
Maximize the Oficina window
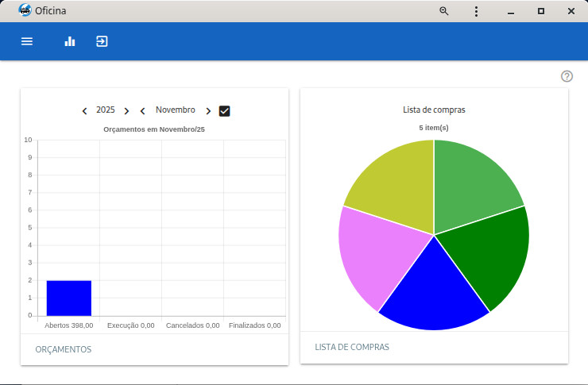point(541,11)
